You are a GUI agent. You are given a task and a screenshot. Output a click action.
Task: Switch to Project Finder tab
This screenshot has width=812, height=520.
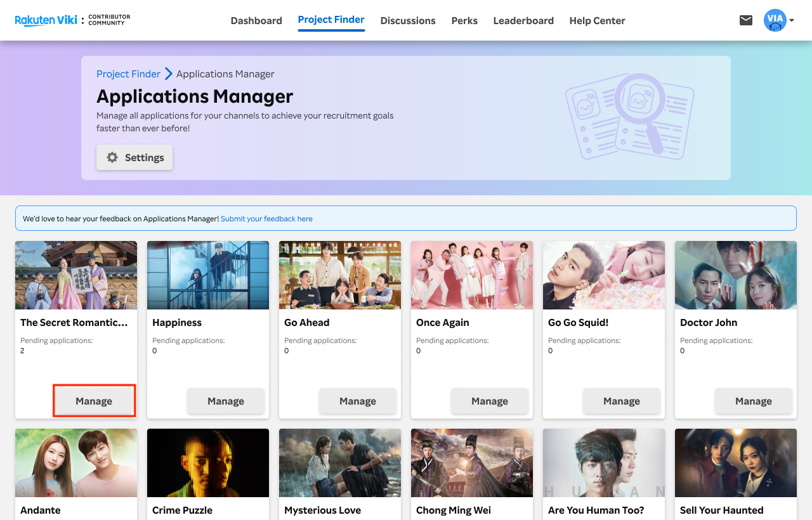331,20
